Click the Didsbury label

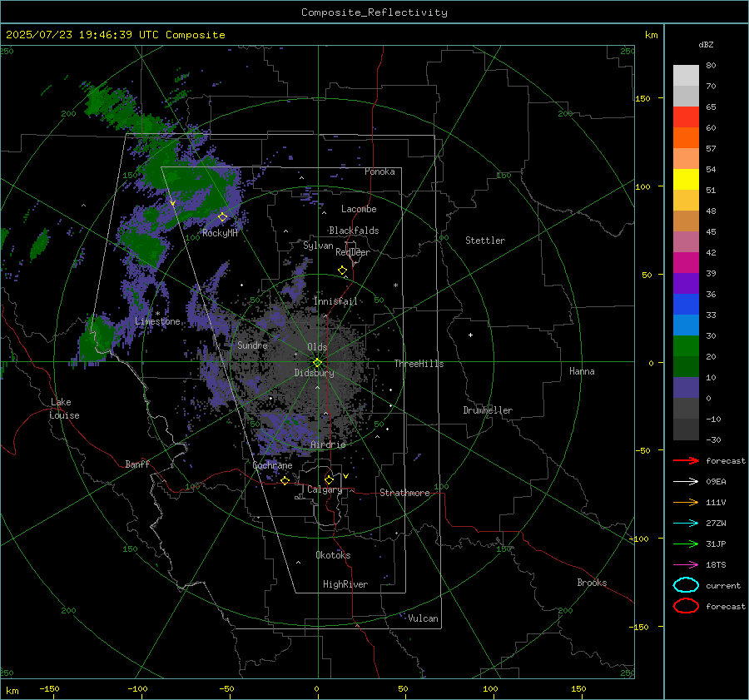click(314, 373)
